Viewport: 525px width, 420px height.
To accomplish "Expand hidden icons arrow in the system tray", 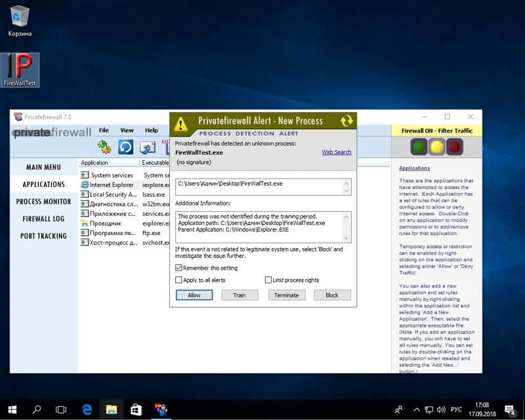I will tap(417, 408).
